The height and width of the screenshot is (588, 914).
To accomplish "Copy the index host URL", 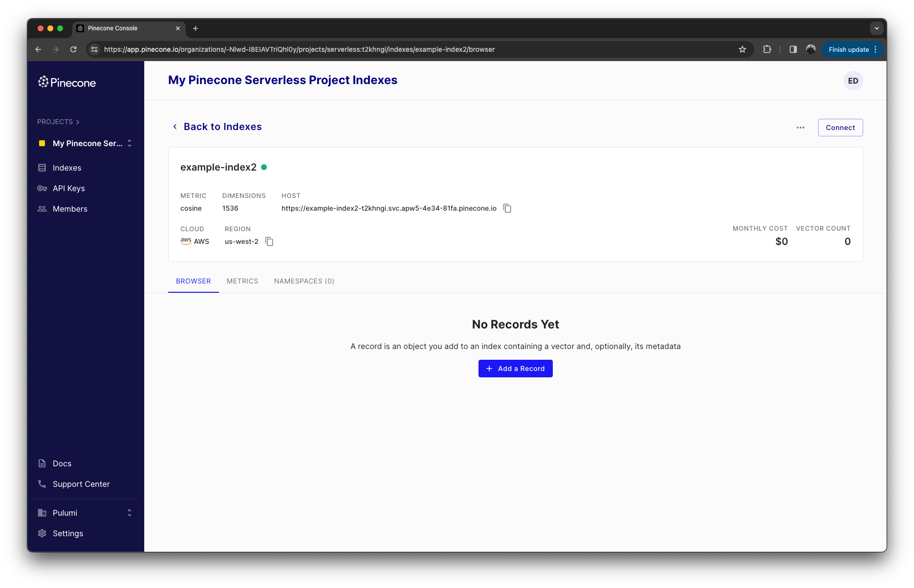I will [x=507, y=208].
